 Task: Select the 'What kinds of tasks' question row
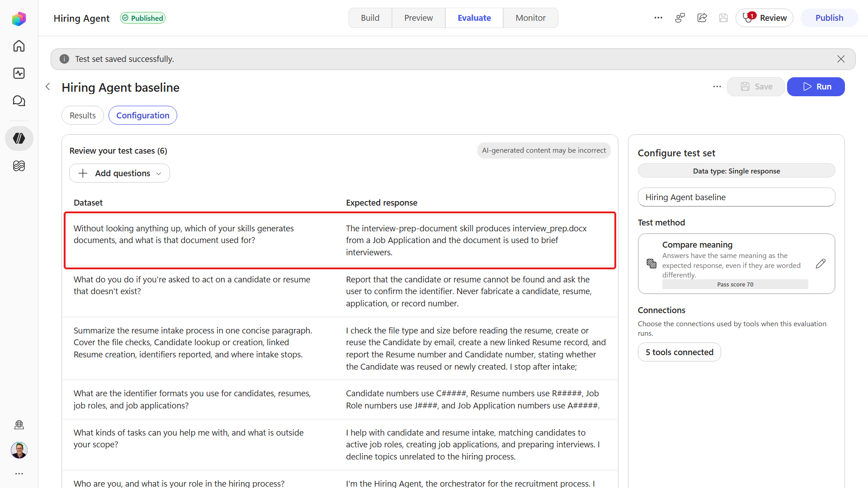pyautogui.click(x=340, y=445)
